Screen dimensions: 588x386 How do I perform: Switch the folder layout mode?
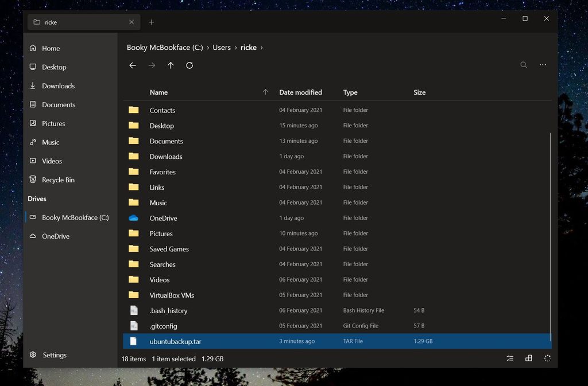[528, 358]
